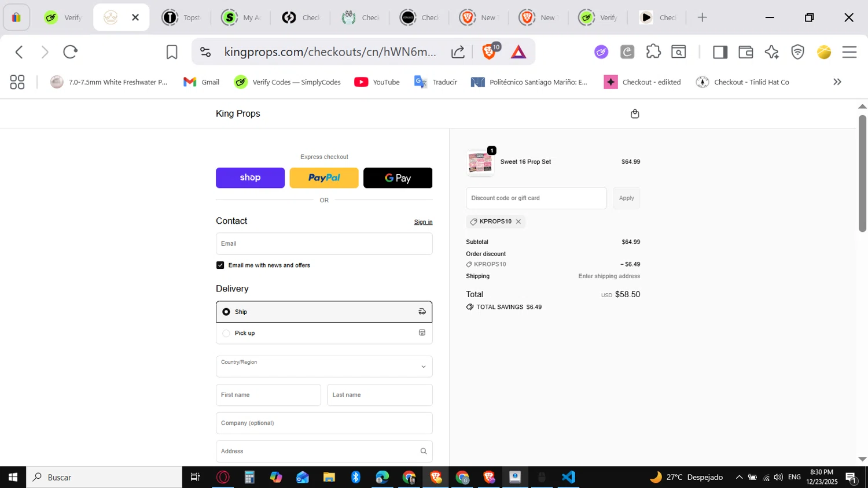The image size is (868, 488).
Task: Focus the Email input field
Action: [324, 244]
